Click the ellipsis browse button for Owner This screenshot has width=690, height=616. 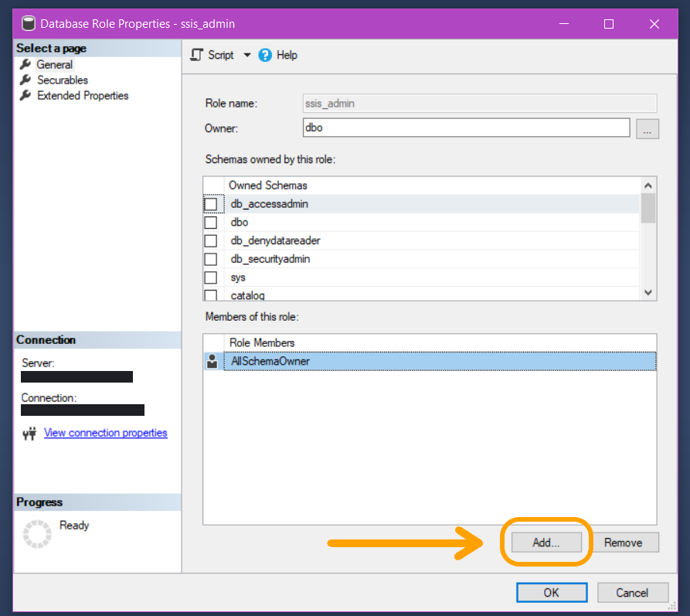(648, 129)
